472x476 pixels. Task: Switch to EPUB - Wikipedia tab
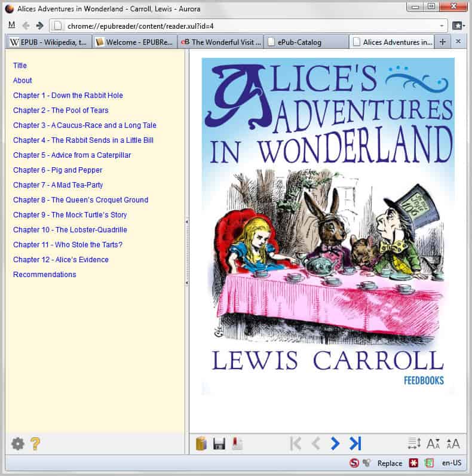point(49,42)
